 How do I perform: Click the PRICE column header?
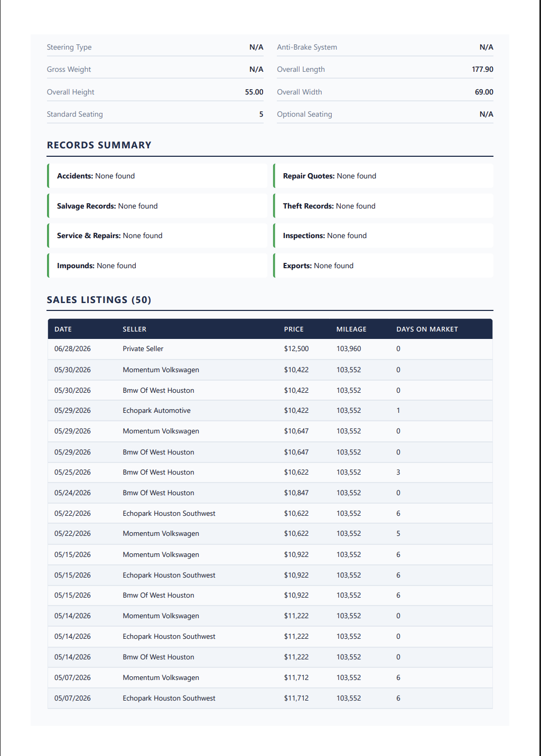pos(294,329)
